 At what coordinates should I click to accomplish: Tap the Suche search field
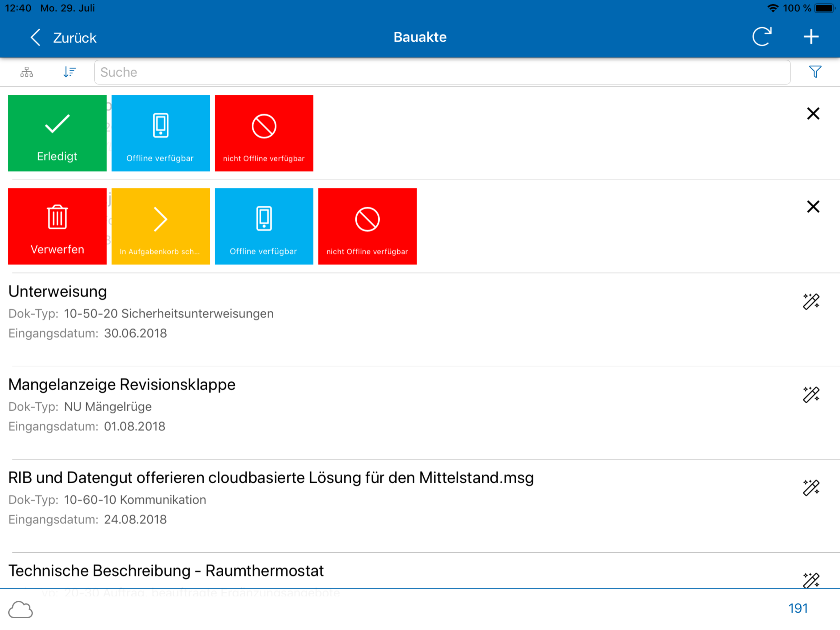[442, 72]
